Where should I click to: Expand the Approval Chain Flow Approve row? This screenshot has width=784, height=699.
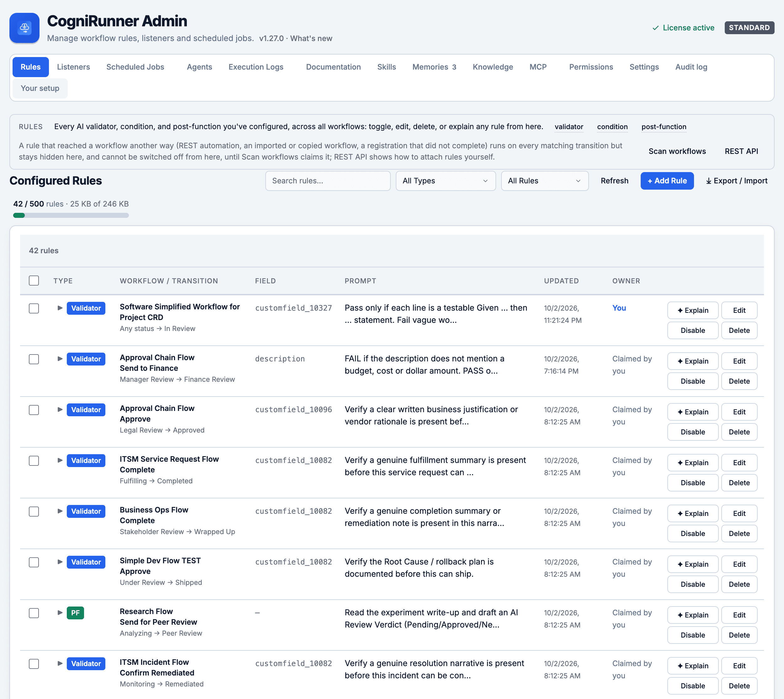tap(60, 409)
